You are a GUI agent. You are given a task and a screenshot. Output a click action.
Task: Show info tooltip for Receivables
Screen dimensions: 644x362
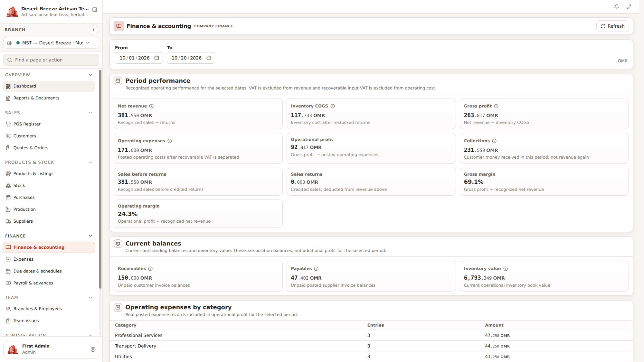[x=150, y=269]
